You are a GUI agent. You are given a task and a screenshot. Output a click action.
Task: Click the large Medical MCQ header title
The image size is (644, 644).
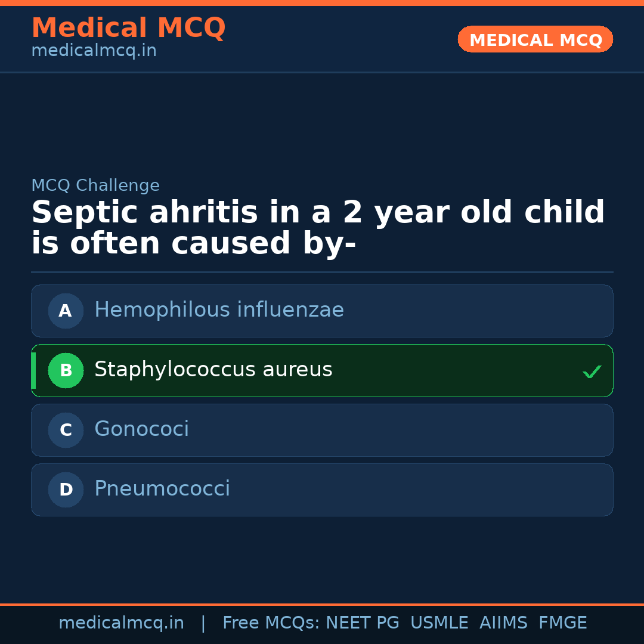coord(128,28)
